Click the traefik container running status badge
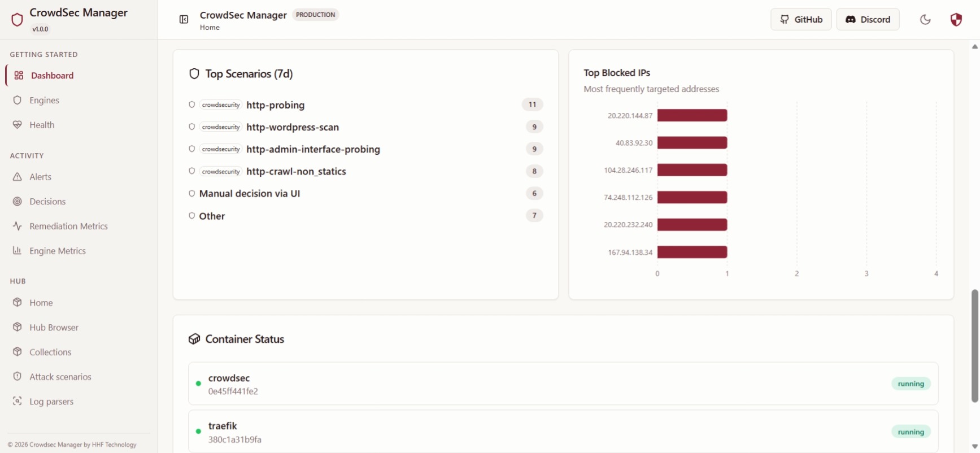The width and height of the screenshot is (980, 453). tap(911, 432)
